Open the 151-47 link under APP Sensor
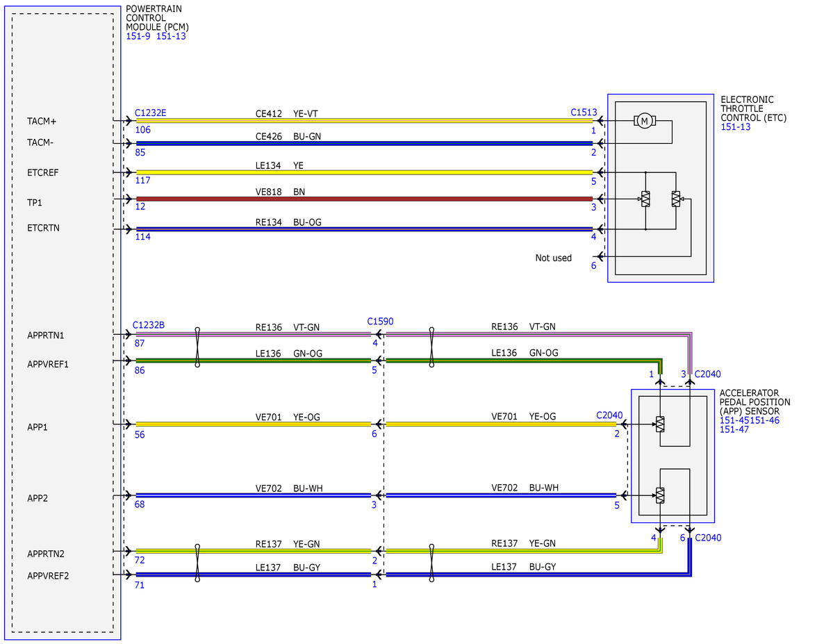Screen dimensions: 833x644 point(734,429)
